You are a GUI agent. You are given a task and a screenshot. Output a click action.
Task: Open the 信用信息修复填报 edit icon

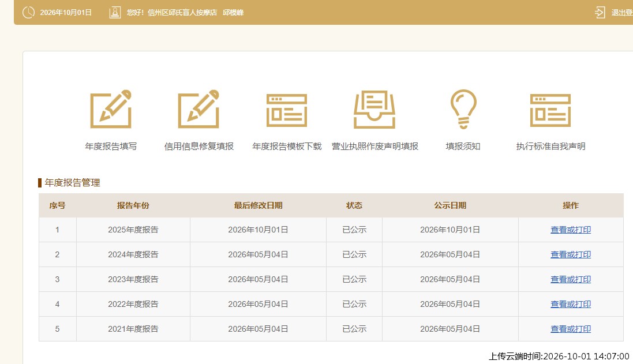click(x=198, y=109)
